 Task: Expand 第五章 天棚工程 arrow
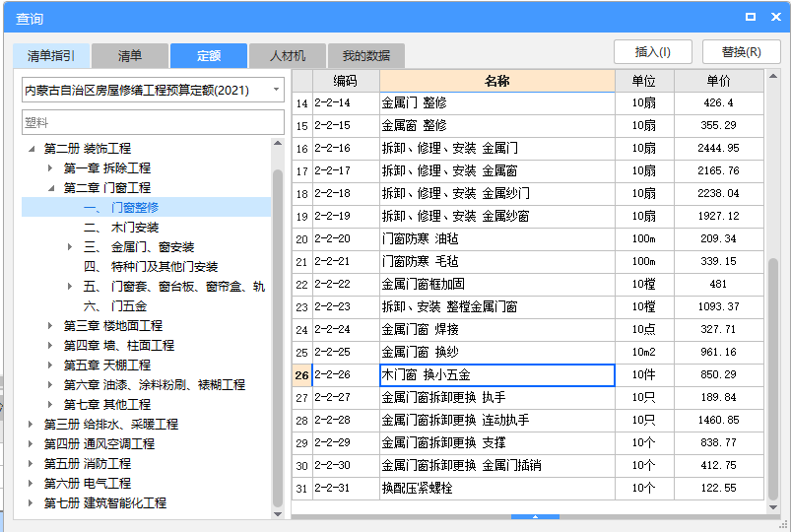coord(50,365)
